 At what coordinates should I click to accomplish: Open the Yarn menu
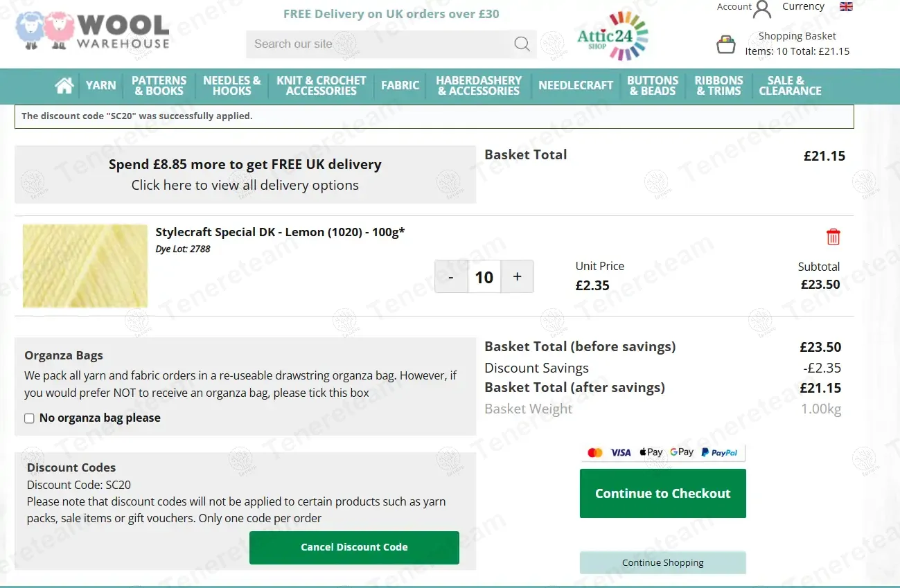tap(100, 85)
